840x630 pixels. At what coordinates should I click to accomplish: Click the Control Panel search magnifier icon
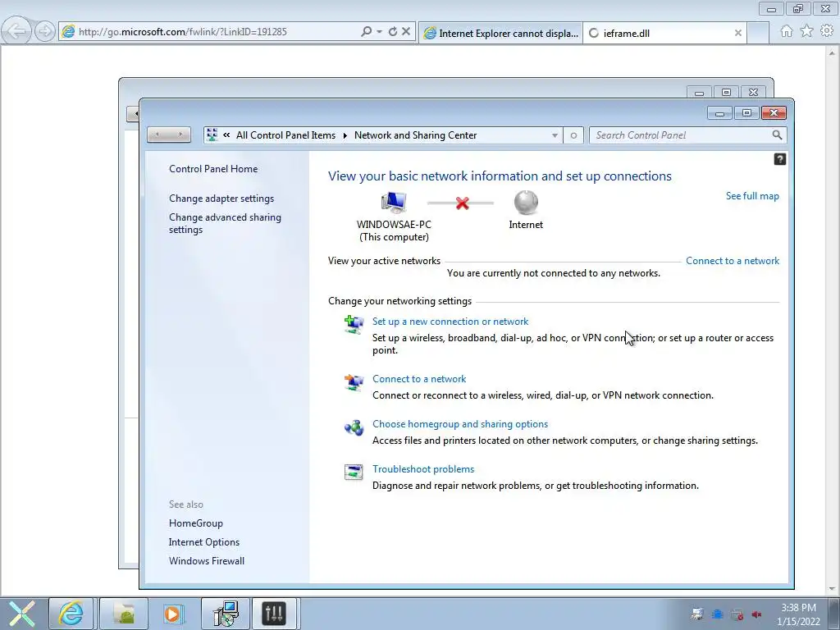(x=777, y=135)
